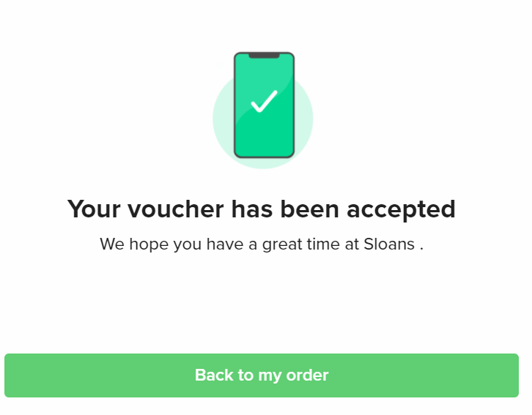The width and height of the screenshot is (532, 415).
Task: Click the 'We hope you have a great time' message
Action: pyautogui.click(x=262, y=244)
